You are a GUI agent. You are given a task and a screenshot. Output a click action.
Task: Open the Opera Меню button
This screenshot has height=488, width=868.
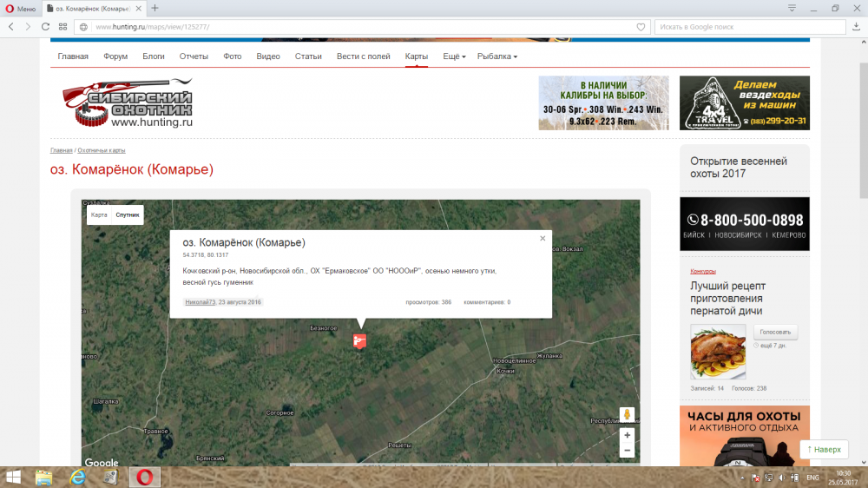21,9
